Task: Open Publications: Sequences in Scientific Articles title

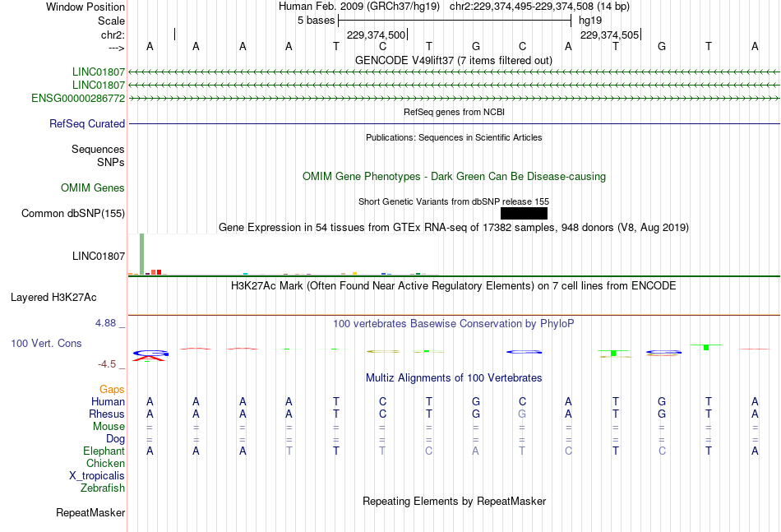Action: (x=454, y=137)
